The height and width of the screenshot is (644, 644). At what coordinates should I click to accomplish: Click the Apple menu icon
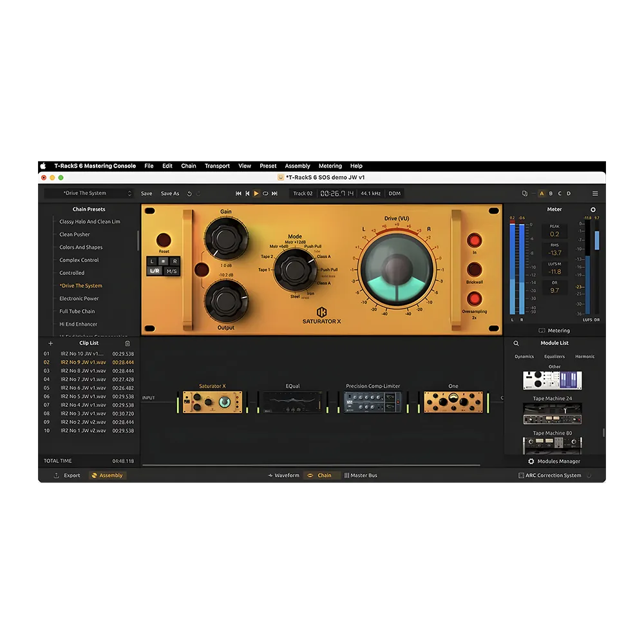pyautogui.click(x=43, y=166)
